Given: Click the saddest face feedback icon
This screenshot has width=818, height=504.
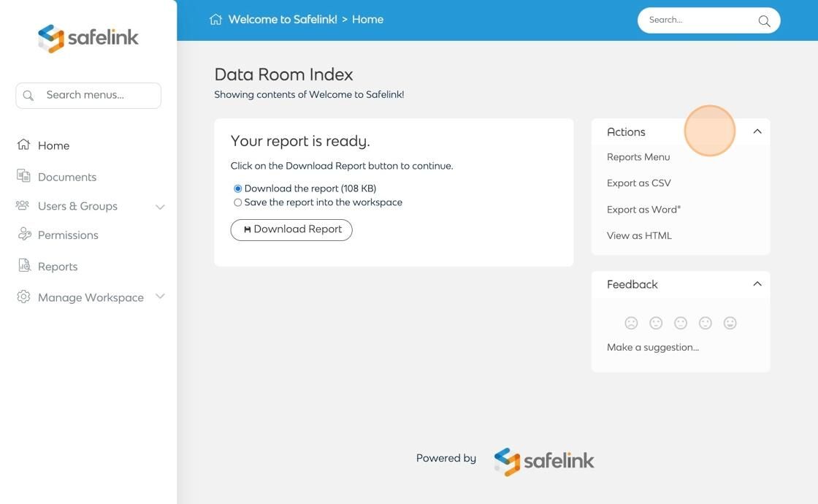Looking at the screenshot, I should 631,323.
